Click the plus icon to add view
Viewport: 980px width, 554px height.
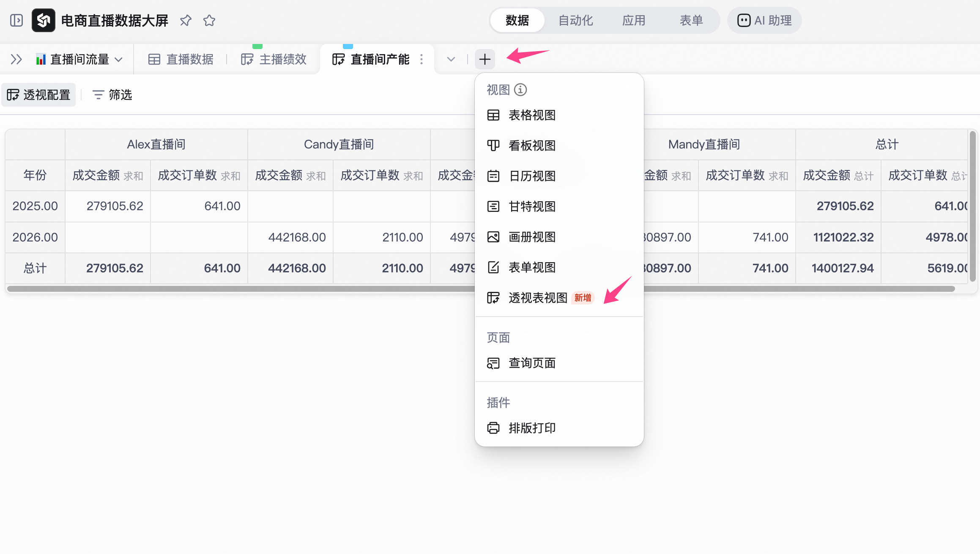(485, 59)
